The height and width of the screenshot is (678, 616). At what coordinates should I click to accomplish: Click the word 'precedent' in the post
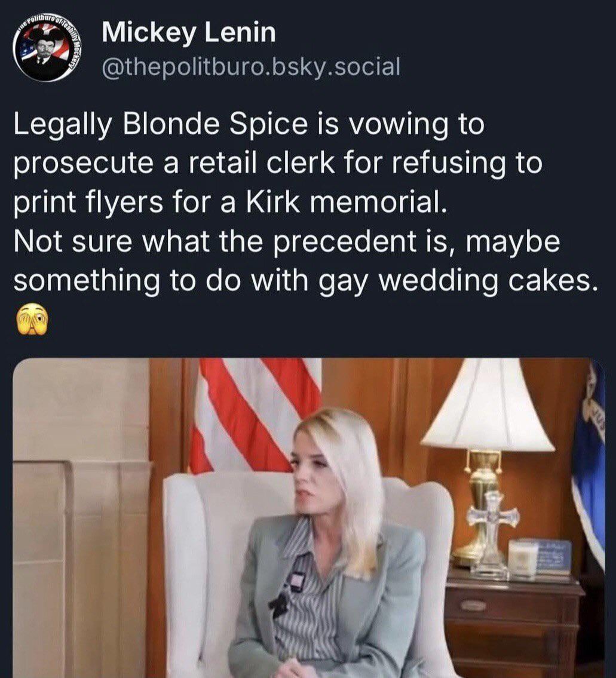(342, 243)
